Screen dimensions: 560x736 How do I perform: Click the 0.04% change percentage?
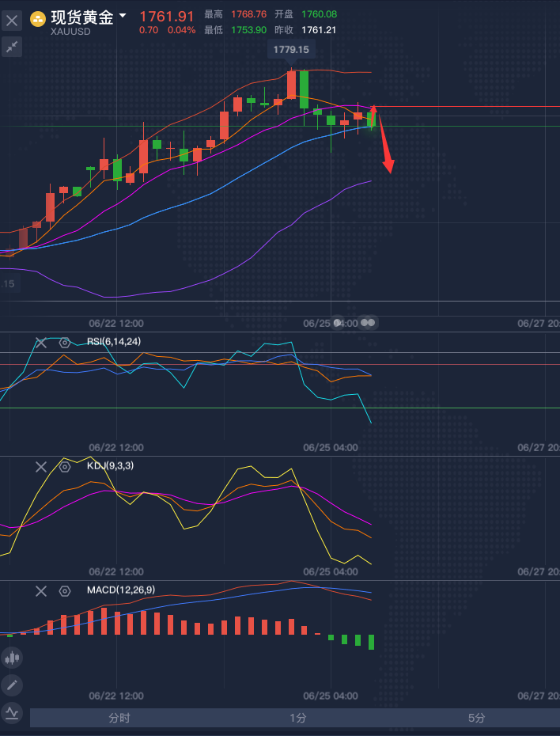pyautogui.click(x=181, y=30)
